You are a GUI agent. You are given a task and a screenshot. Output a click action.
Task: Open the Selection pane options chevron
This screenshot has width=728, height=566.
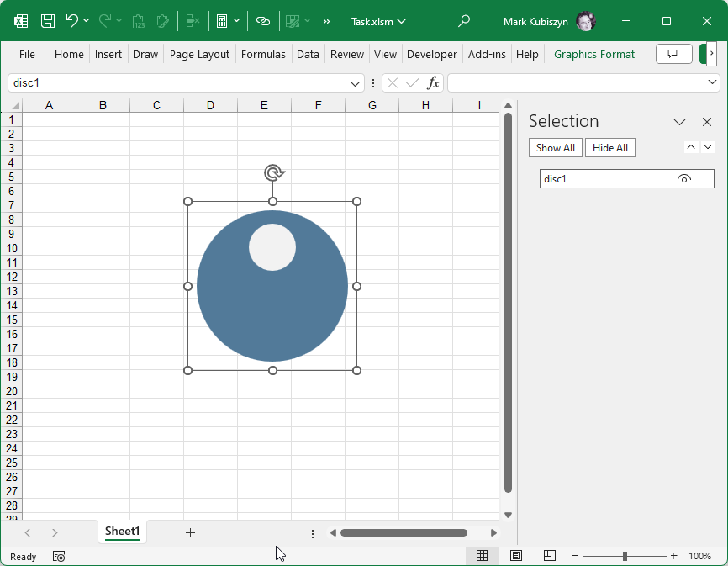pyautogui.click(x=680, y=122)
